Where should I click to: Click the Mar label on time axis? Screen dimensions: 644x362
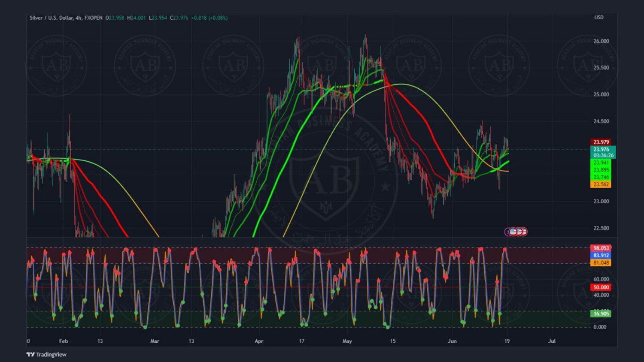(x=155, y=341)
